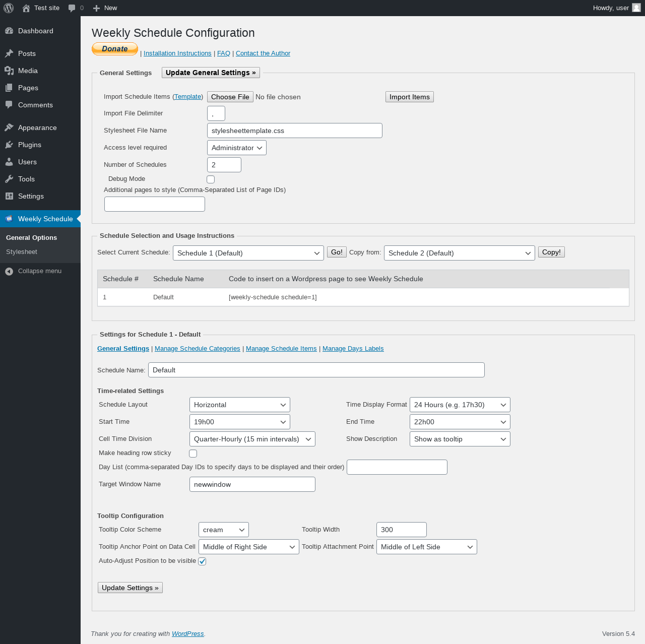645x644 pixels.
Task: Open the Copy from schedule dropdown
Action: point(460,253)
